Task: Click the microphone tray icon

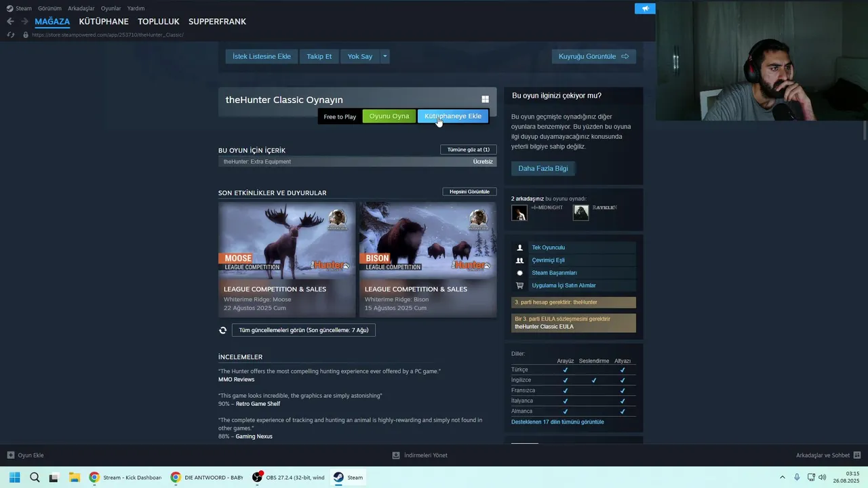Action: tap(797, 477)
